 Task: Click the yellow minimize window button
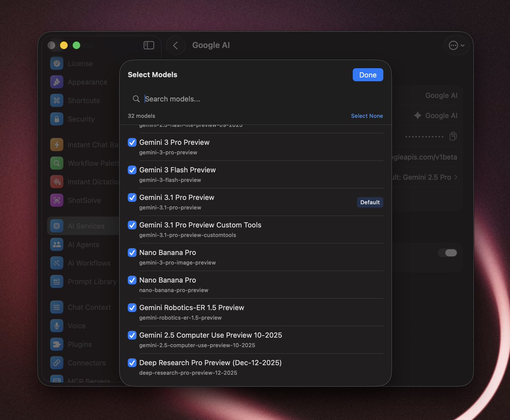tap(64, 45)
